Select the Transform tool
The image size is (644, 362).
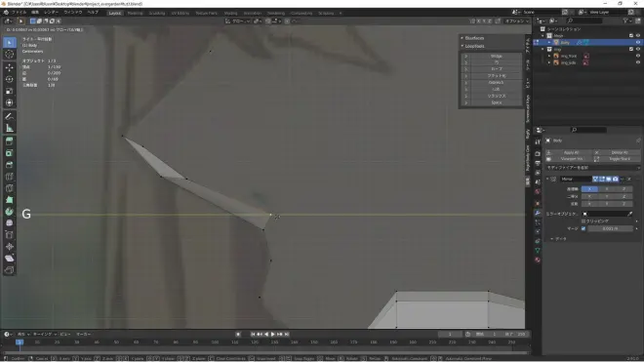click(10, 102)
